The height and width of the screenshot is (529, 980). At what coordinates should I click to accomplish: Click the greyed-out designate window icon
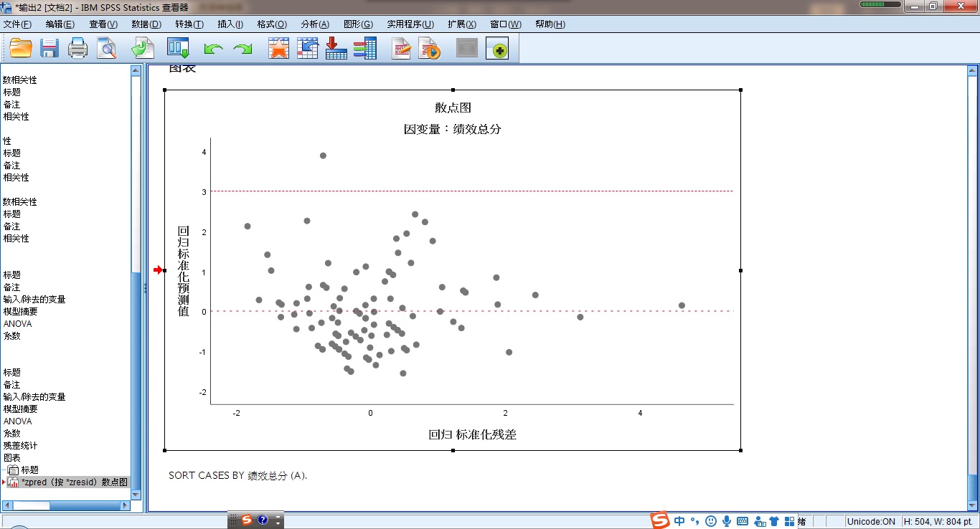point(467,48)
